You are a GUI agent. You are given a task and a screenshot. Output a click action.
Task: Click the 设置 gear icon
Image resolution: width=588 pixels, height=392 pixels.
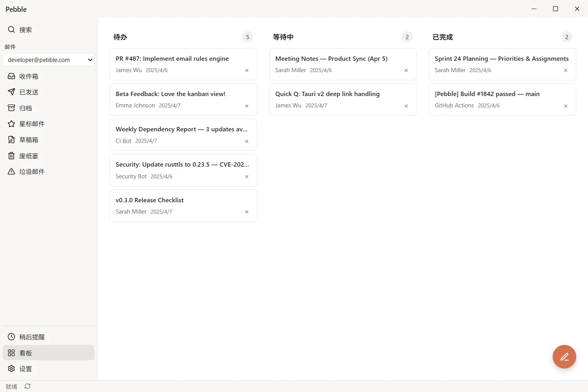coord(11,368)
